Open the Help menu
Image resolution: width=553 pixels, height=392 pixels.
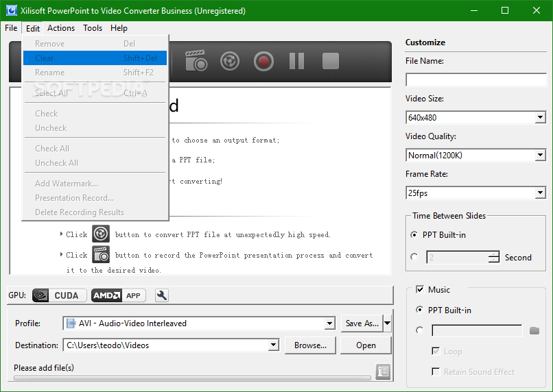coord(119,28)
